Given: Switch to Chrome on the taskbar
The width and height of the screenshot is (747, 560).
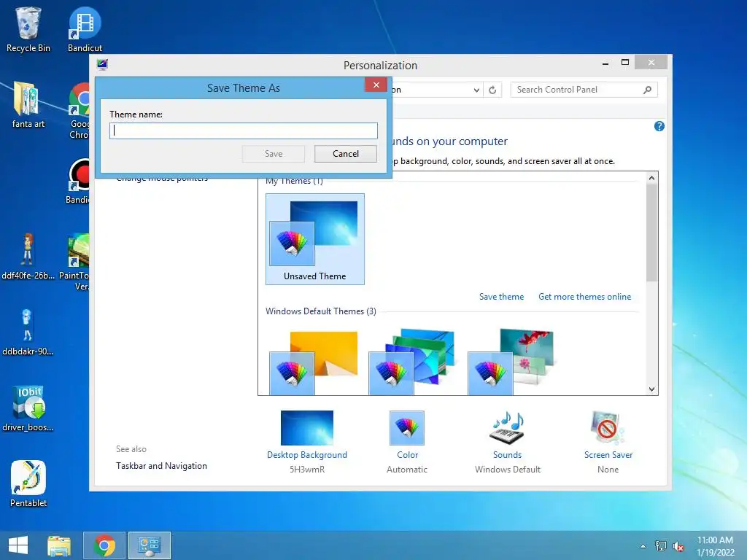Looking at the screenshot, I should 104,545.
